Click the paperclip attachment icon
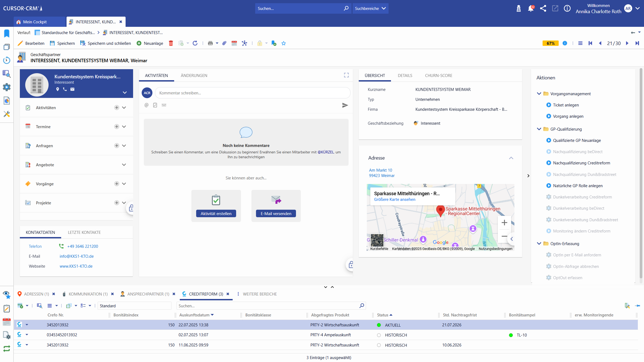 click(x=224, y=43)
